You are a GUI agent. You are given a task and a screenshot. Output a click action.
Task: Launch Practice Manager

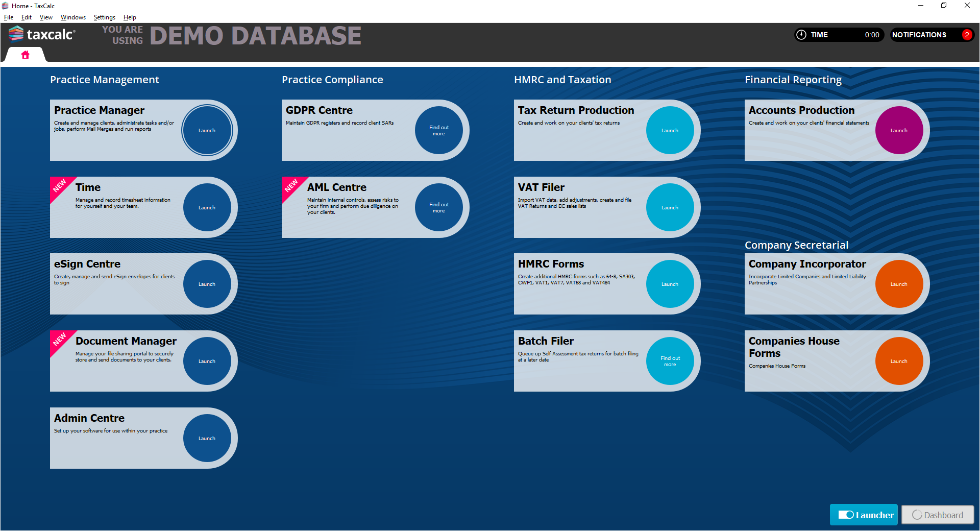coord(207,130)
